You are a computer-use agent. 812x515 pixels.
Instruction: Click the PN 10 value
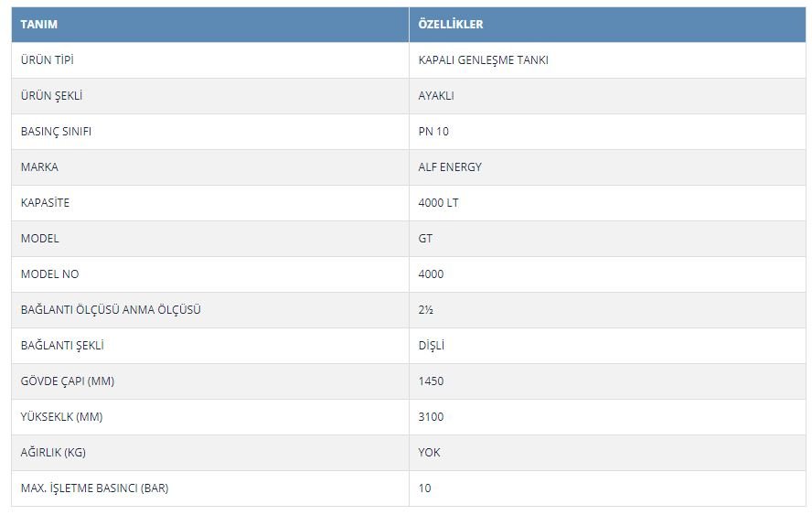tap(433, 132)
